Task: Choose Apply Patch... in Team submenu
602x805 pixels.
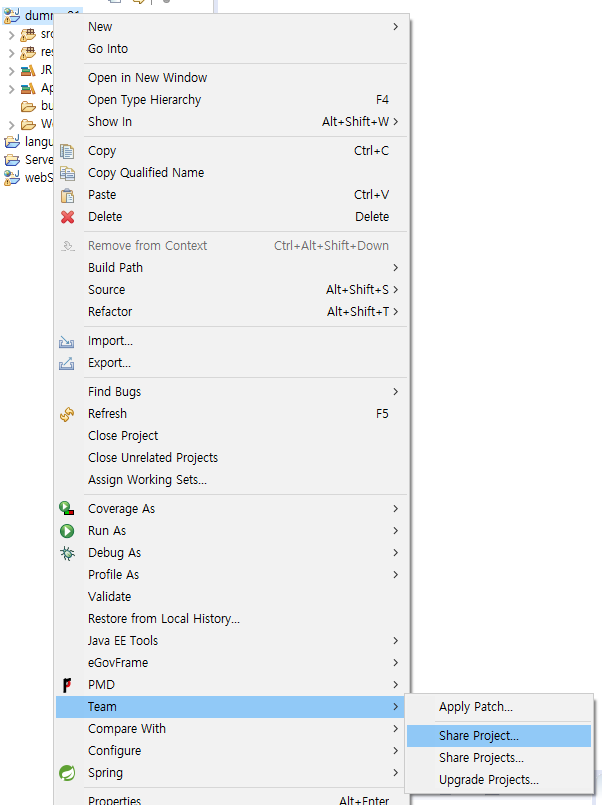Action: pos(475,707)
